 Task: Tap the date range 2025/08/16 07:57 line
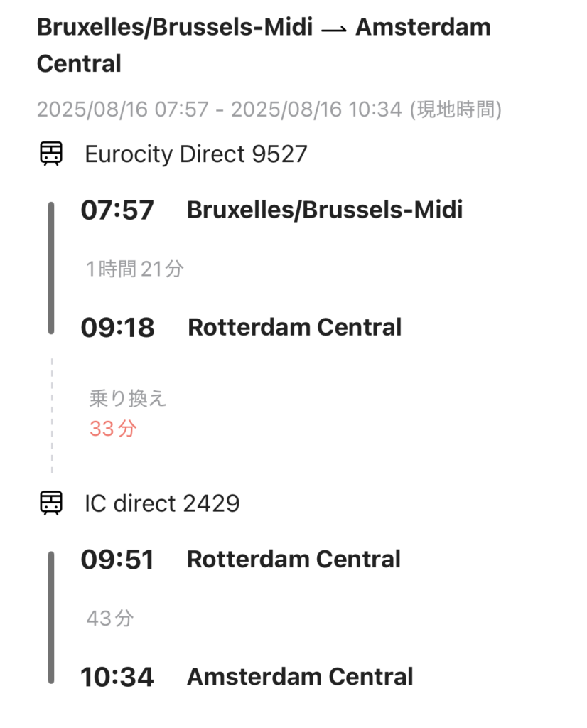(269, 109)
